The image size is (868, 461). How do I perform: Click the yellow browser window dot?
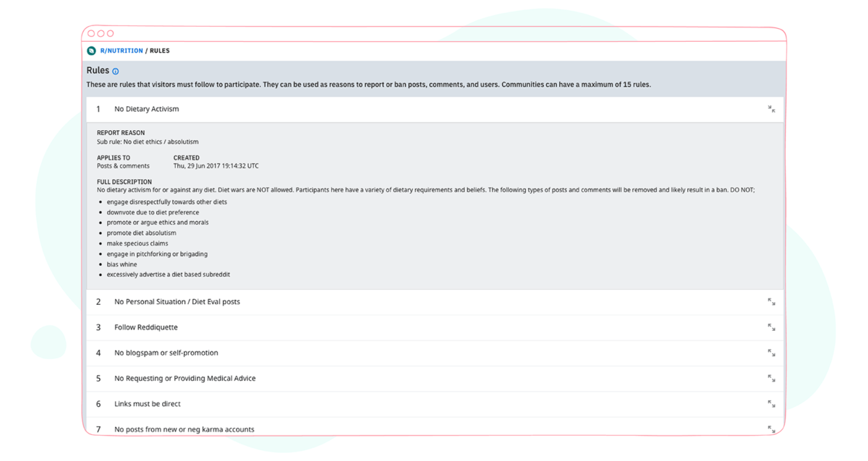101,33
